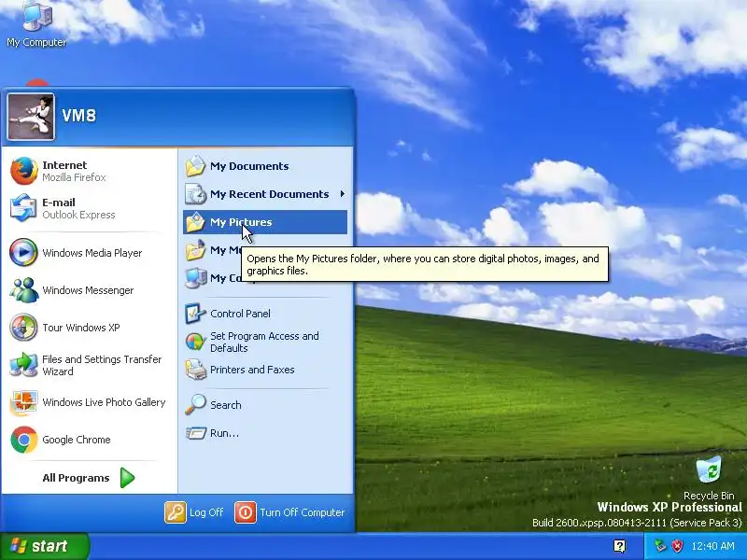Click the My Documents folder icon
This screenshot has height=560, width=747.
(x=195, y=166)
